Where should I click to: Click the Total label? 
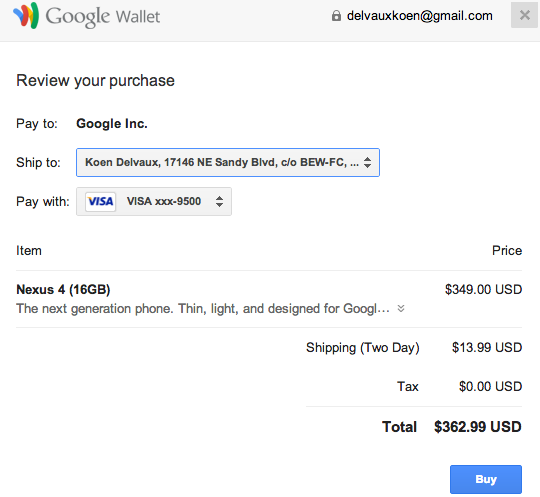399,427
